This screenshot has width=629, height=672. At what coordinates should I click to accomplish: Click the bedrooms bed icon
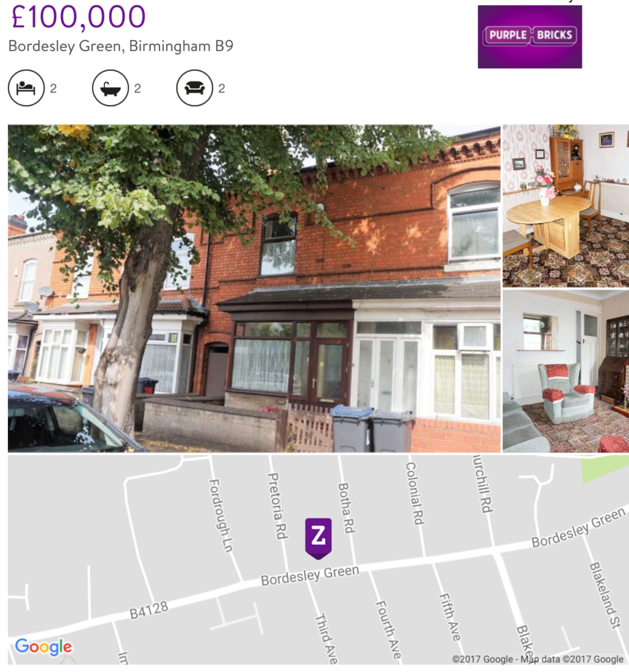(26, 89)
